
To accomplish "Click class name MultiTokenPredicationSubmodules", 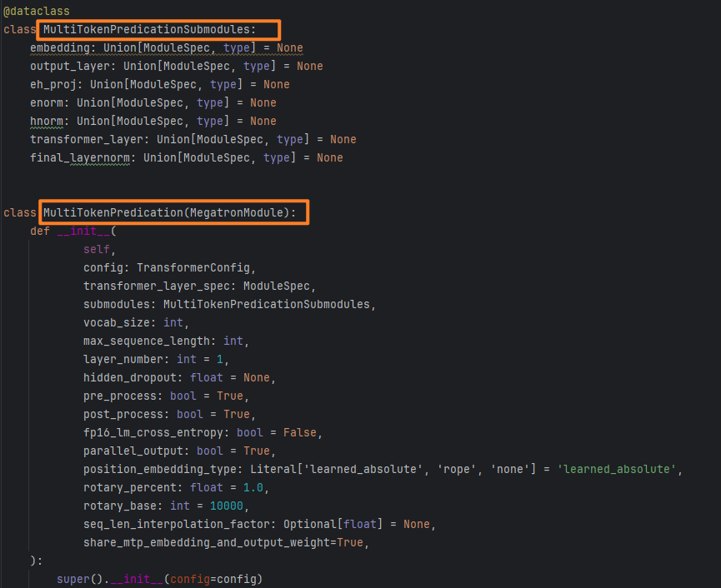I will (146, 29).
